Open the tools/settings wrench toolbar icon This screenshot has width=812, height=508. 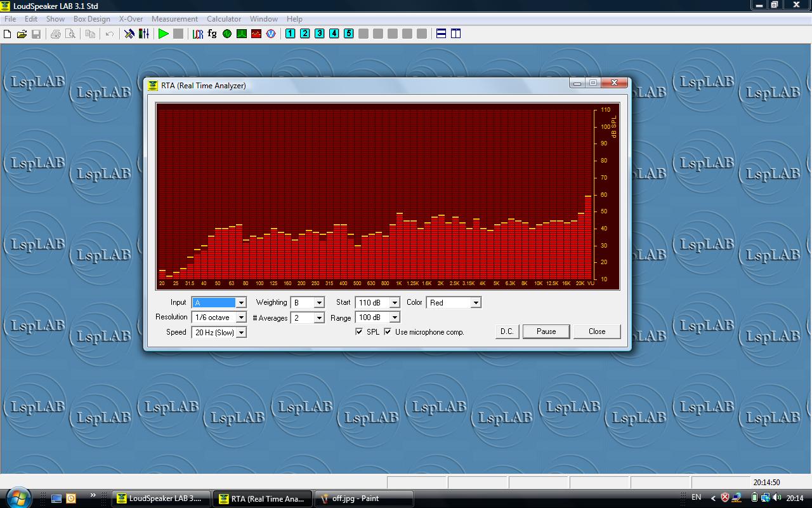(x=129, y=34)
